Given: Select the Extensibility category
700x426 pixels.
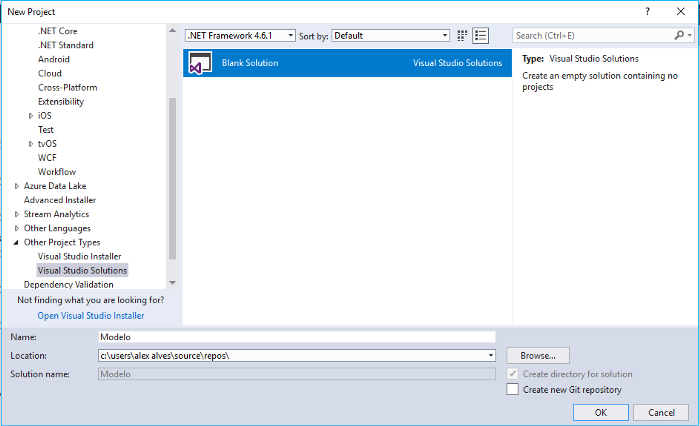Looking at the screenshot, I should tap(61, 102).
